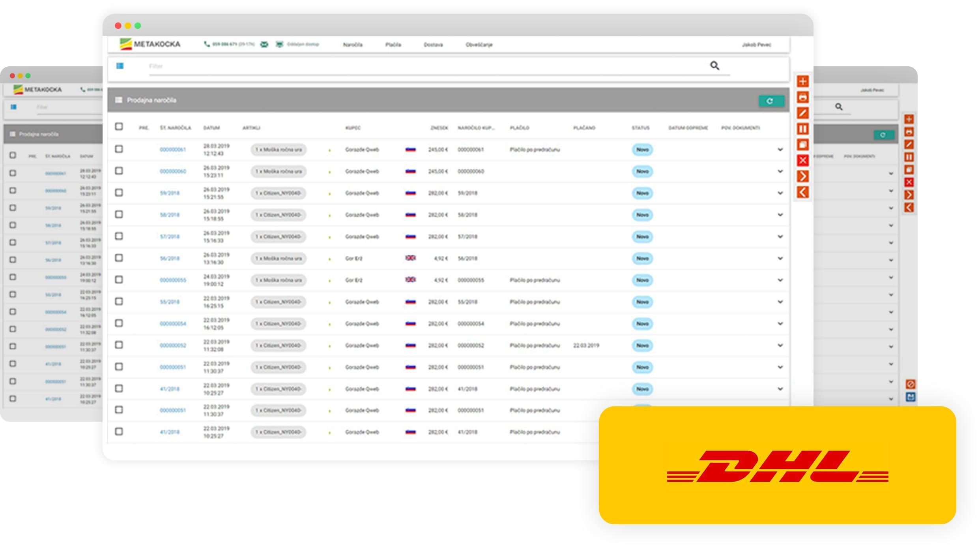Click the orange edit pencil icon in front window
980x548 pixels.
(802, 113)
